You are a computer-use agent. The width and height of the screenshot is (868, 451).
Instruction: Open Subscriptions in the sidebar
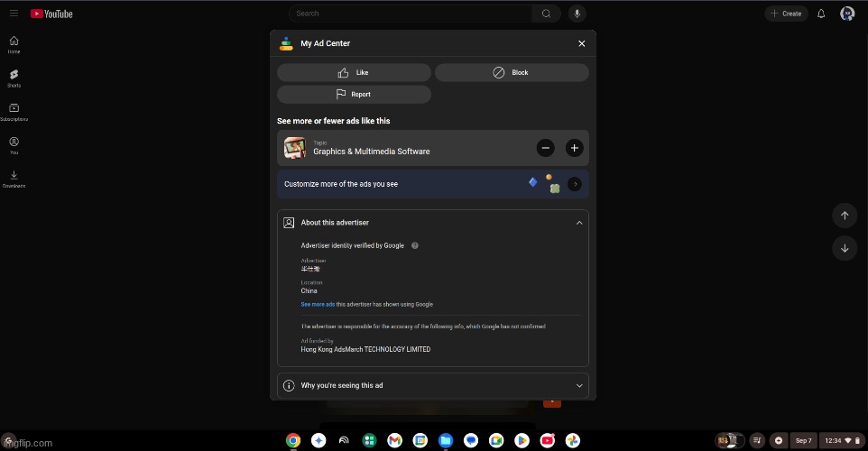click(14, 113)
